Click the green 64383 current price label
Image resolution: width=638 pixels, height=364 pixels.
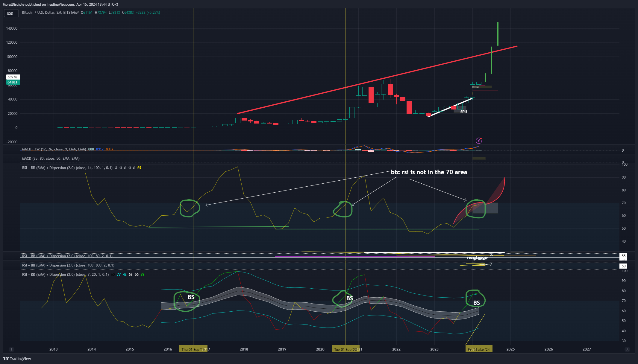[x=13, y=82]
